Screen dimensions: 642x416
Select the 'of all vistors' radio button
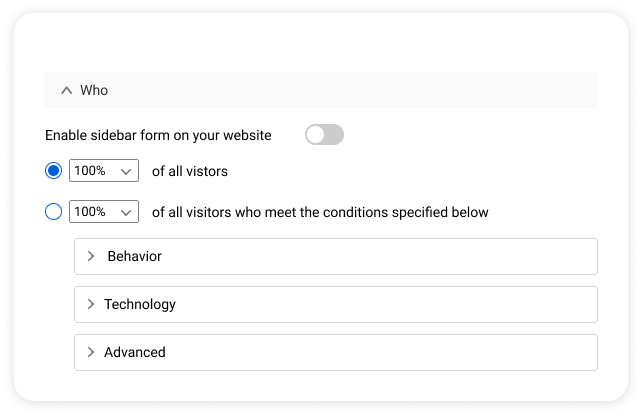[x=54, y=171]
